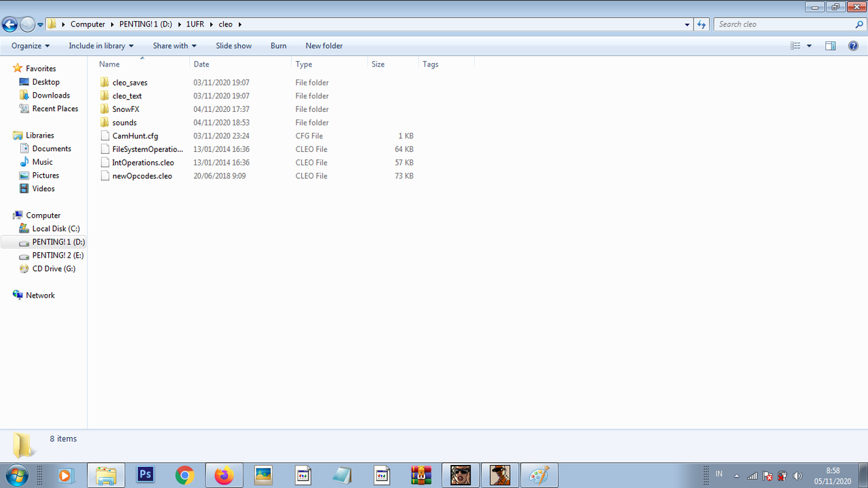The width and height of the screenshot is (868, 488).
Task: Select the newOpcodes.cleo file
Action: [x=142, y=176]
